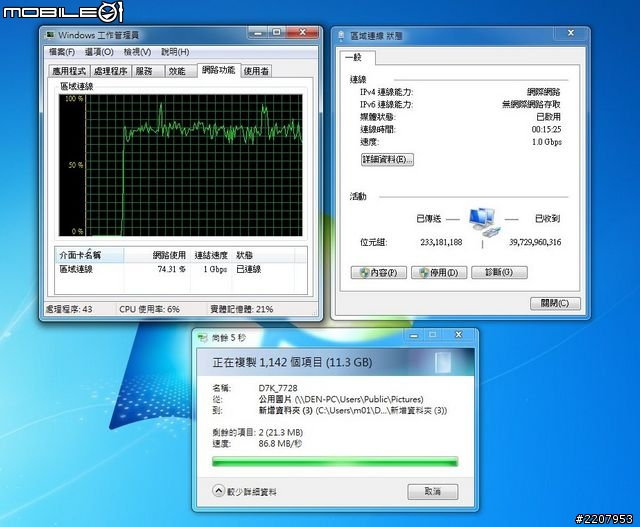The height and width of the screenshot is (527, 640).
Task: Click the green copy progress bar
Action: 335,461
